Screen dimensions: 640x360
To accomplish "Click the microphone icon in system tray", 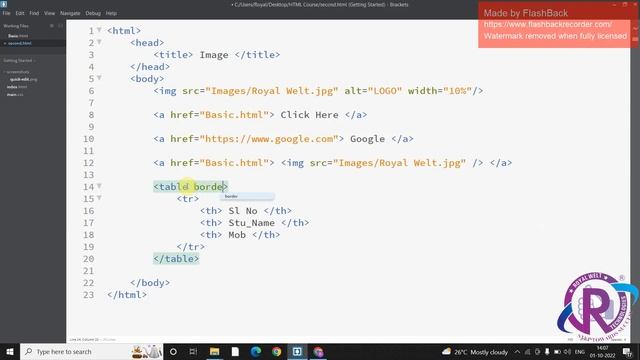I will [x=547, y=352].
